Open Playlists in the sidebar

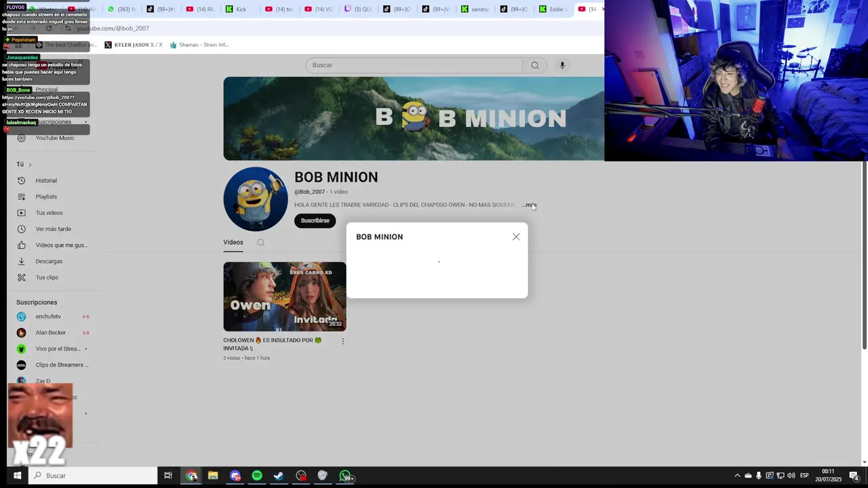pos(46,197)
